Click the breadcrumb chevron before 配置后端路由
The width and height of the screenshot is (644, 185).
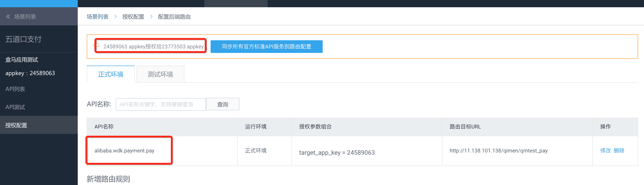click(151, 17)
